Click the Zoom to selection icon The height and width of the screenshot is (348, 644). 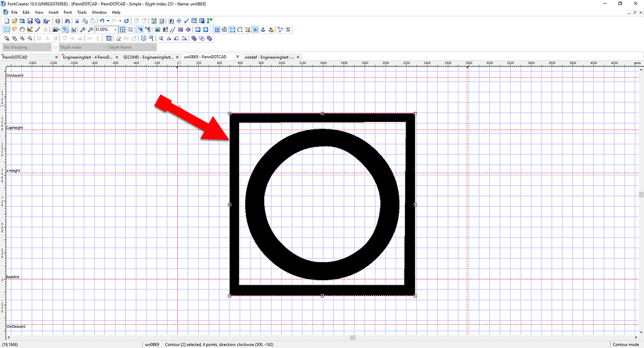pos(130,30)
